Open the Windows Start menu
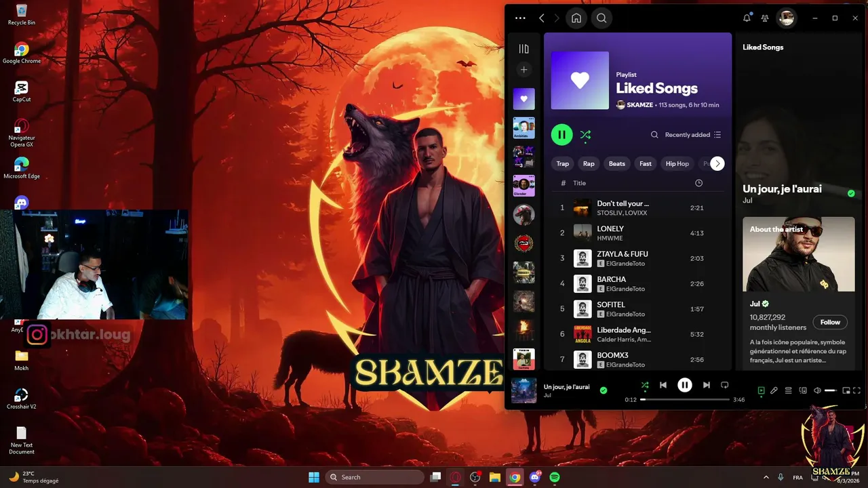The width and height of the screenshot is (868, 488). point(314,477)
